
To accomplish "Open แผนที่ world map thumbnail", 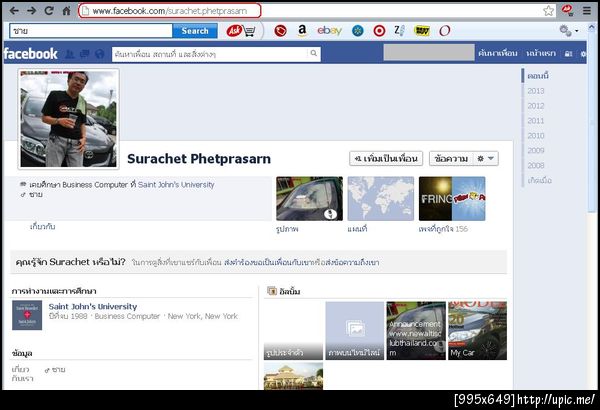I will click(380, 199).
